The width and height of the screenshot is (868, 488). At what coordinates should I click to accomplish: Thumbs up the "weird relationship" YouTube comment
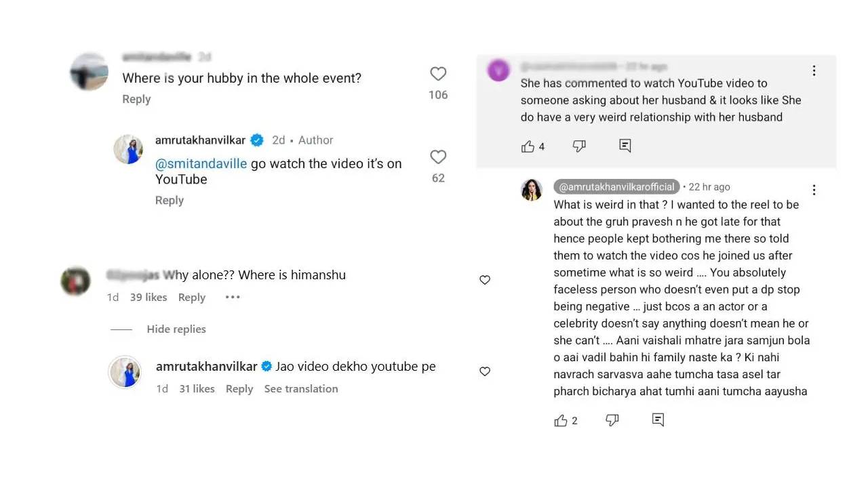pyautogui.click(x=528, y=146)
